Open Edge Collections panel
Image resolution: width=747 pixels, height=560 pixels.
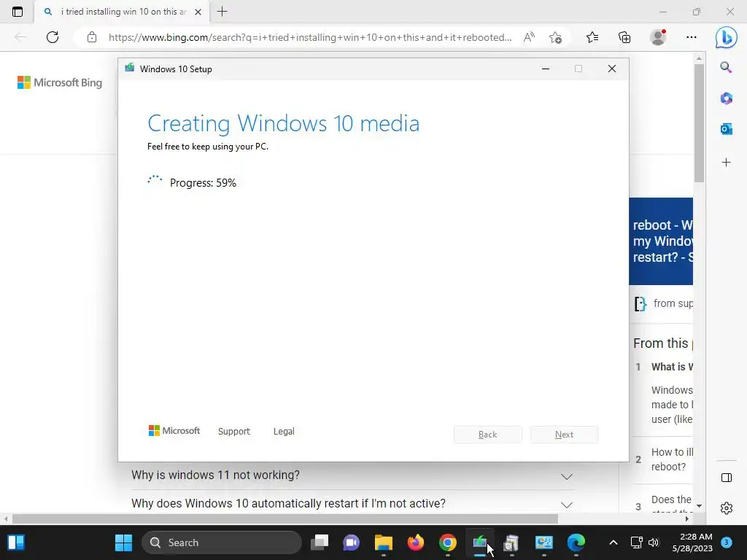pos(624,37)
